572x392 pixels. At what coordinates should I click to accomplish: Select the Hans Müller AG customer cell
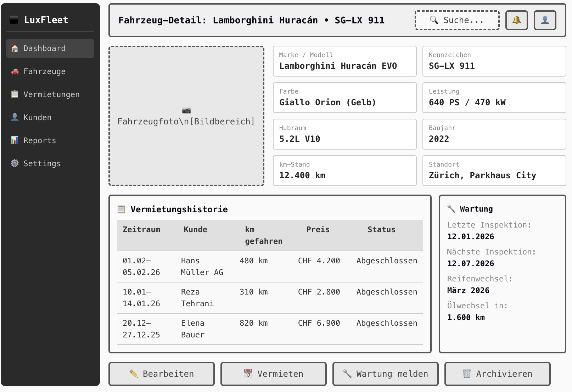202,267
